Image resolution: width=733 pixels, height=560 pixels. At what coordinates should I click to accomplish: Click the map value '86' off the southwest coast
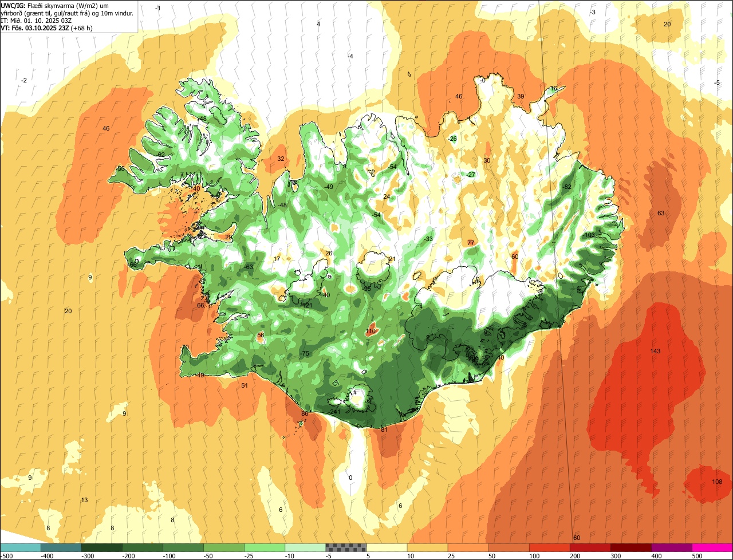(x=305, y=414)
